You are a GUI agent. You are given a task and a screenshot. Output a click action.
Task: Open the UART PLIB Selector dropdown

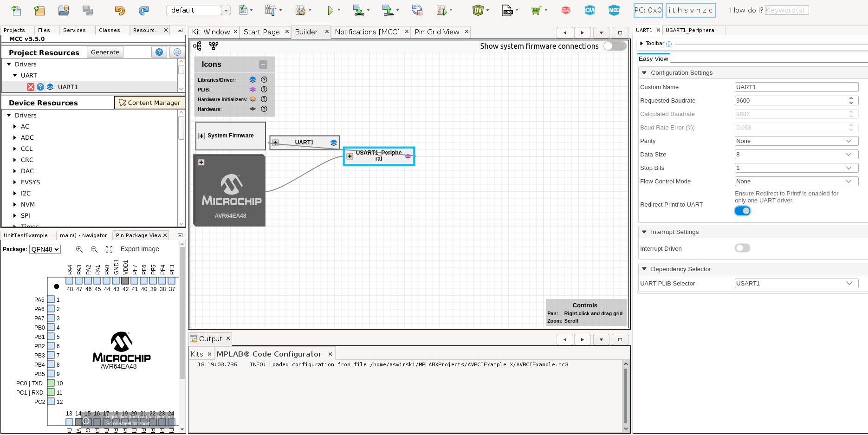797,283
